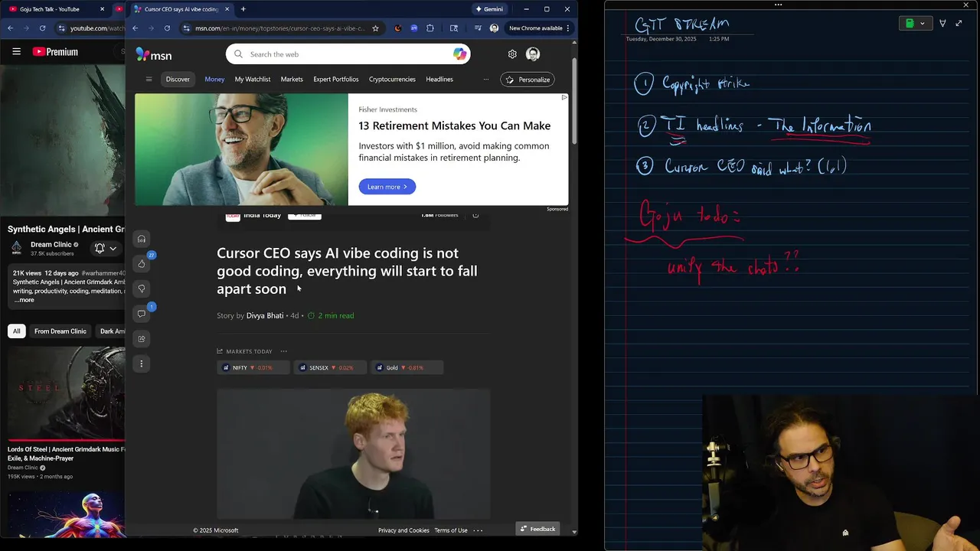
Task: Open Headlines section
Action: point(439,79)
